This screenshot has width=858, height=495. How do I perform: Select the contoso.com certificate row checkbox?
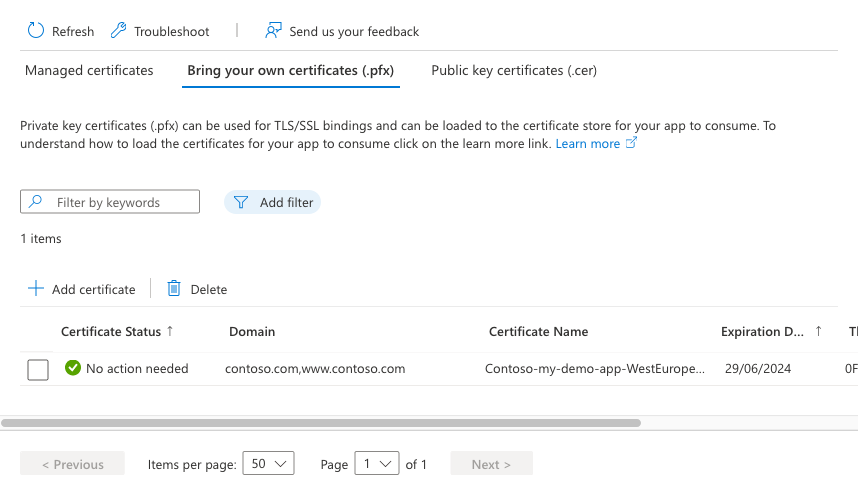[38, 370]
